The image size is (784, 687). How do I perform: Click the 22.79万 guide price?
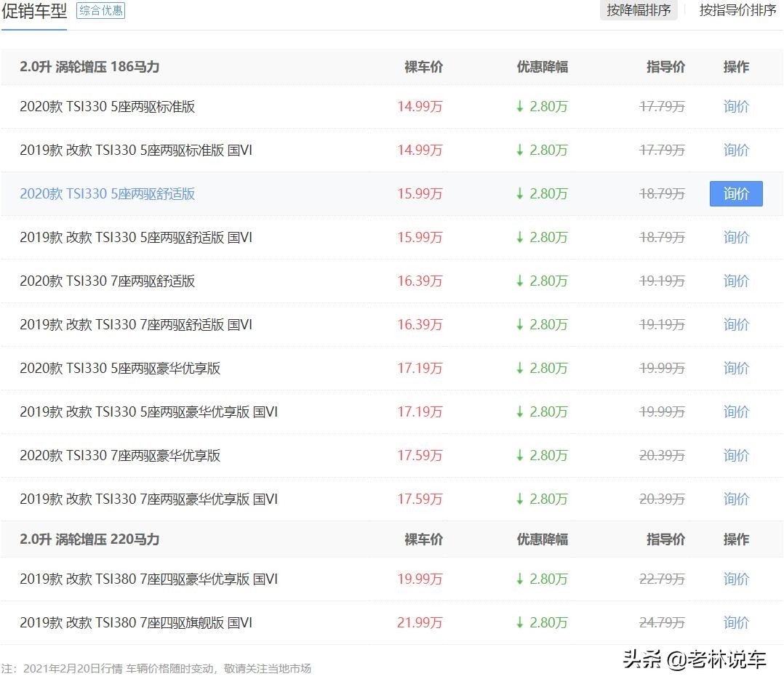pyautogui.click(x=662, y=579)
